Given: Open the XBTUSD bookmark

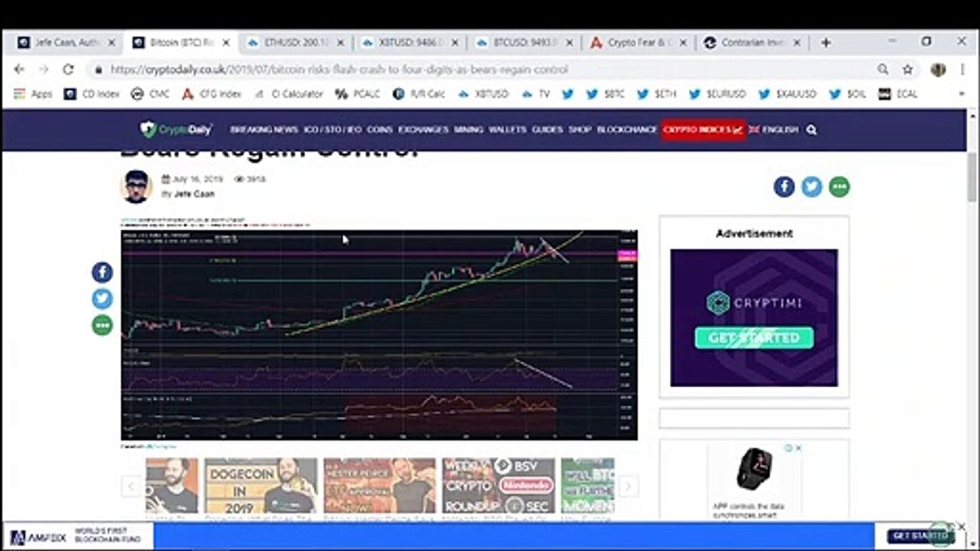Looking at the screenshot, I should click(483, 94).
